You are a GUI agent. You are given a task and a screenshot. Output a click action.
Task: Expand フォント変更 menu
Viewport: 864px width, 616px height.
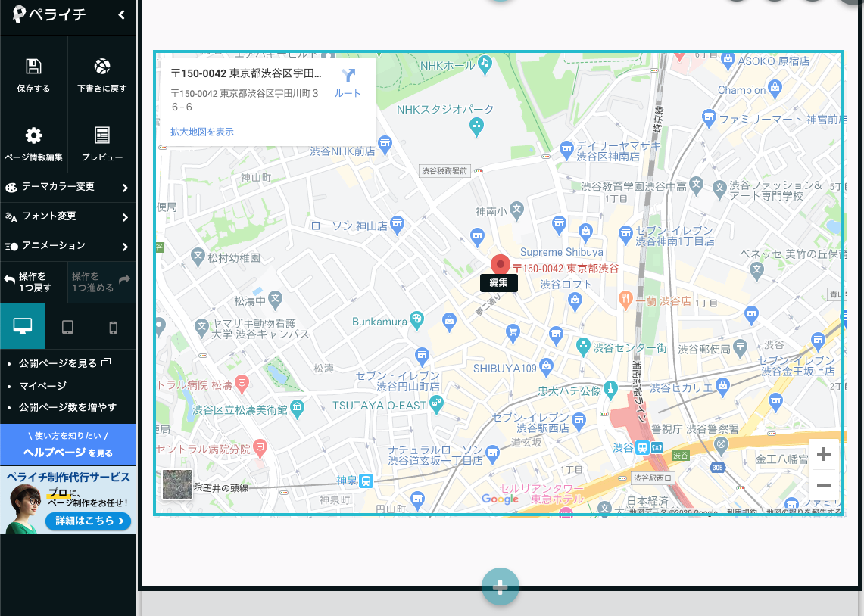tap(68, 217)
